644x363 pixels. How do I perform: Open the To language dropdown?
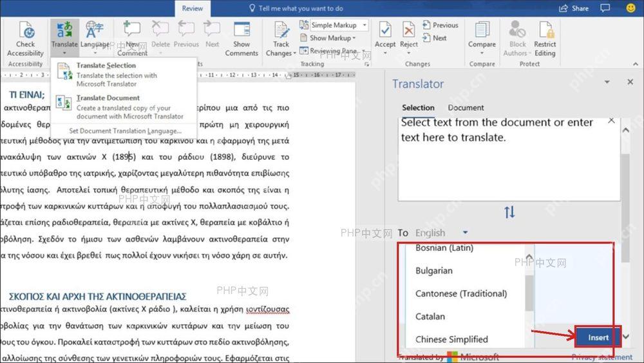466,232
